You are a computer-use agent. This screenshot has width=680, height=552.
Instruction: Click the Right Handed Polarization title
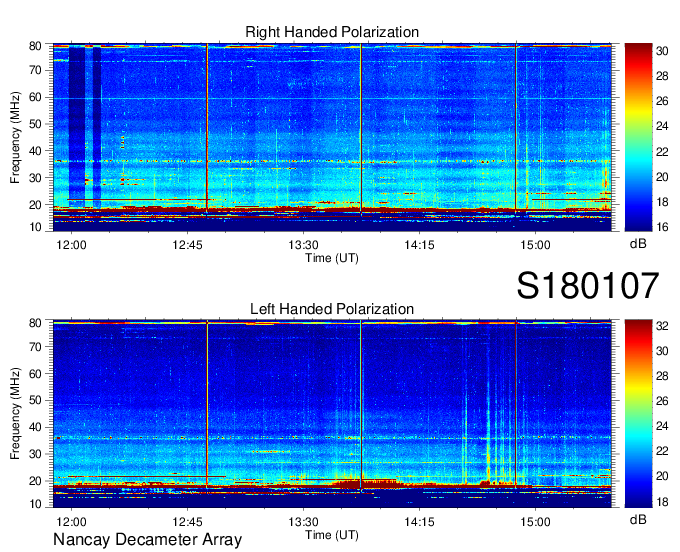pyautogui.click(x=332, y=32)
